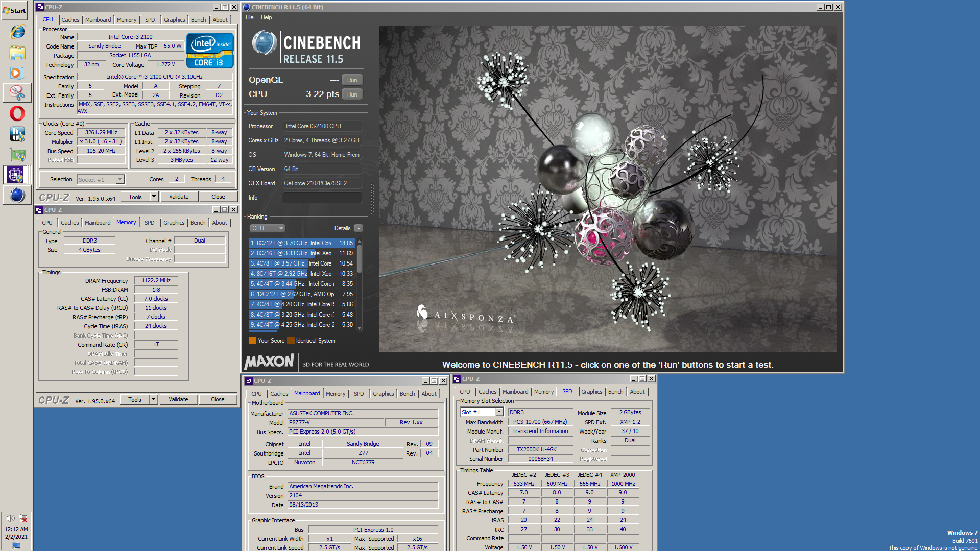Click the Core Speed value 3261.29 MHz

(x=101, y=132)
